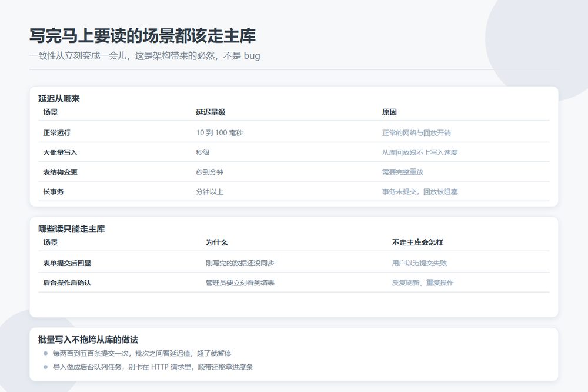This screenshot has height=392, width=588.
Task: Click the 原因 column header
Action: tap(389, 112)
